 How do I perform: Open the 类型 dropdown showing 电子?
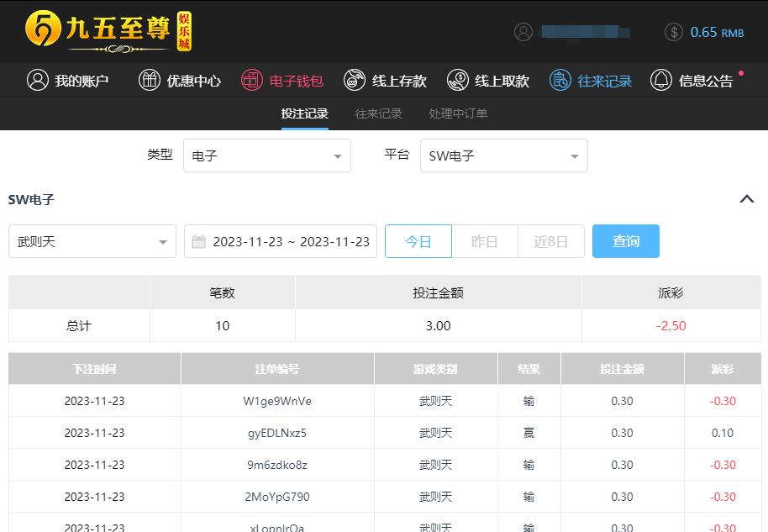pyautogui.click(x=267, y=155)
